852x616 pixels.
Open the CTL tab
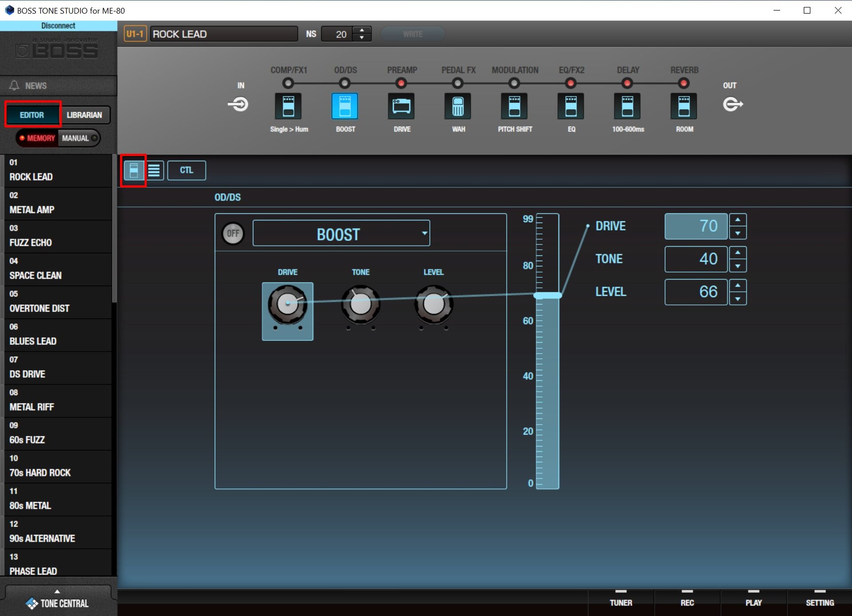click(186, 170)
